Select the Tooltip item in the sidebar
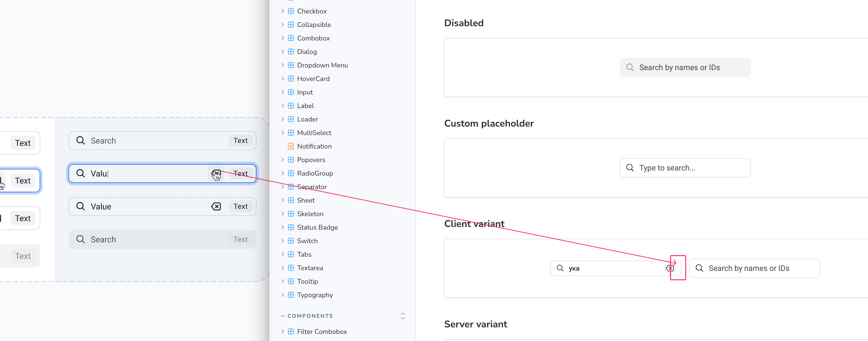Viewport: 868px width, 341px height. [307, 281]
